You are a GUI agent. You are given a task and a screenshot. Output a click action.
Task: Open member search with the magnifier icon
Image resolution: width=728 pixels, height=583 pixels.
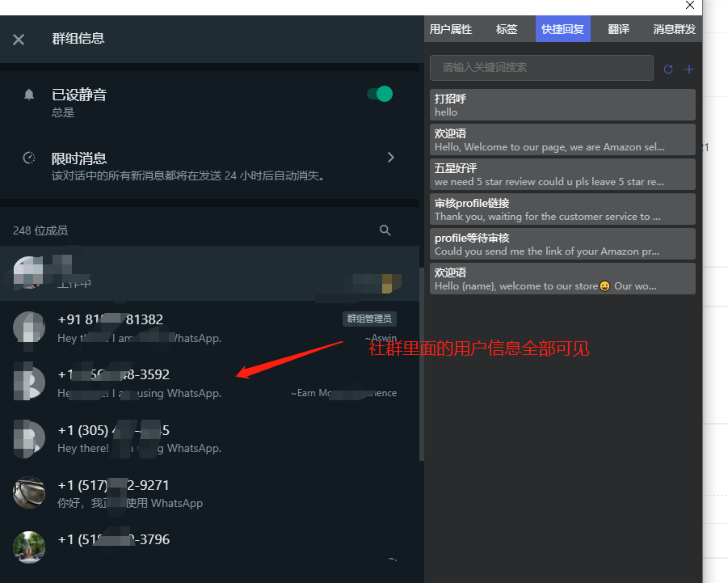point(385,230)
